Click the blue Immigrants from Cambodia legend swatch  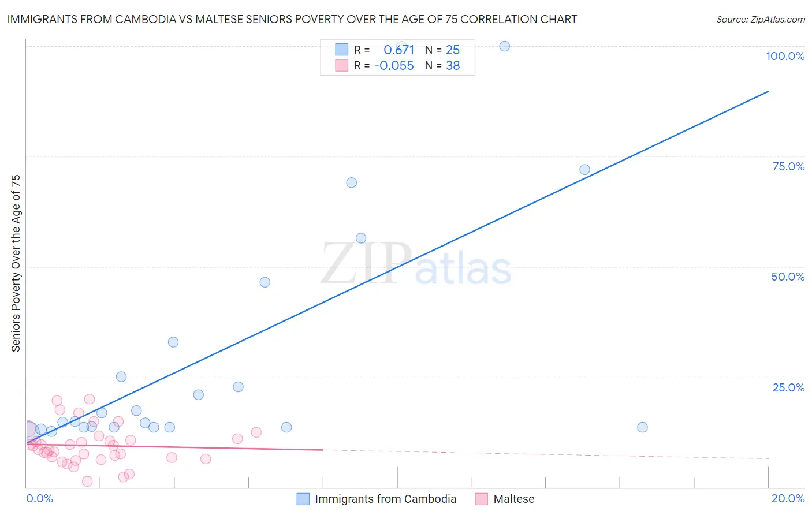(x=303, y=499)
